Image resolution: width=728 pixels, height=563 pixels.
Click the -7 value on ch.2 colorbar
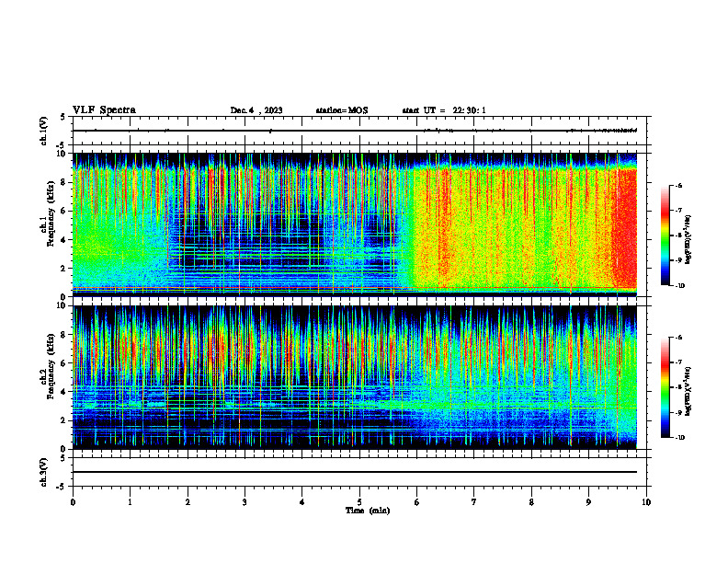click(678, 362)
